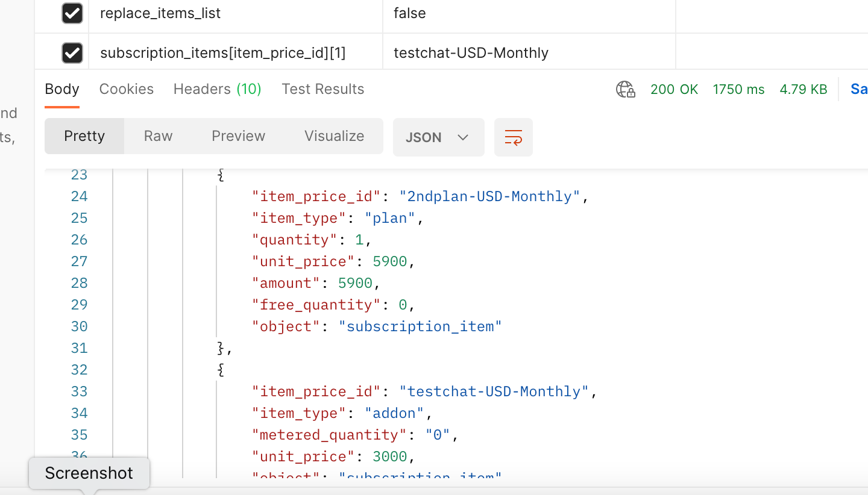Select the Pretty view button

point(84,136)
